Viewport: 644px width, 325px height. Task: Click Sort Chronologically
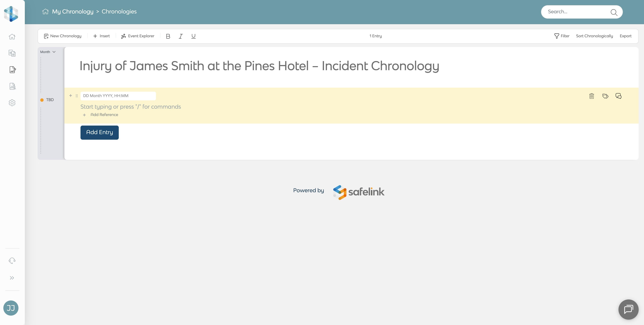coord(594,36)
